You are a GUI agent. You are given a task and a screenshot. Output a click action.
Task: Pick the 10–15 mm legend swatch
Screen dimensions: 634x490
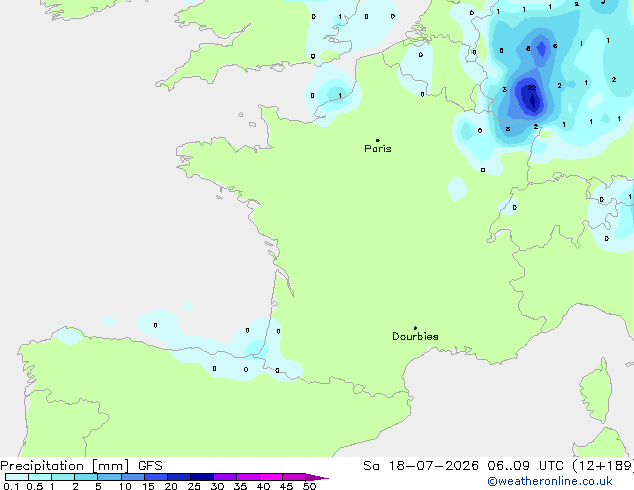(x=133, y=477)
